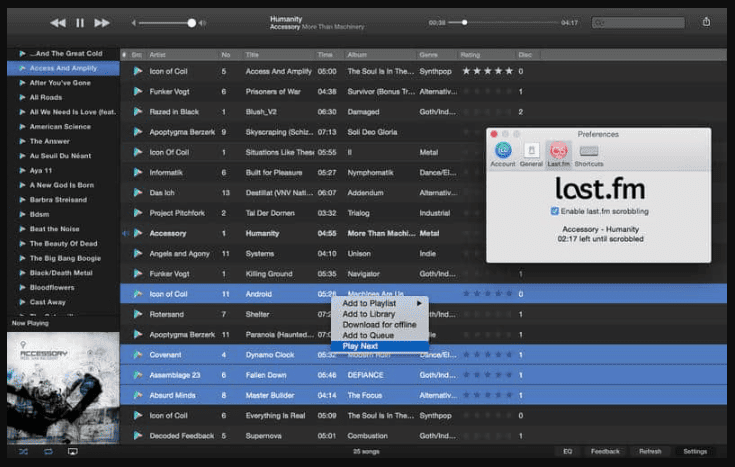
Task: Choose Add to Queue menu item
Action: click(379, 335)
